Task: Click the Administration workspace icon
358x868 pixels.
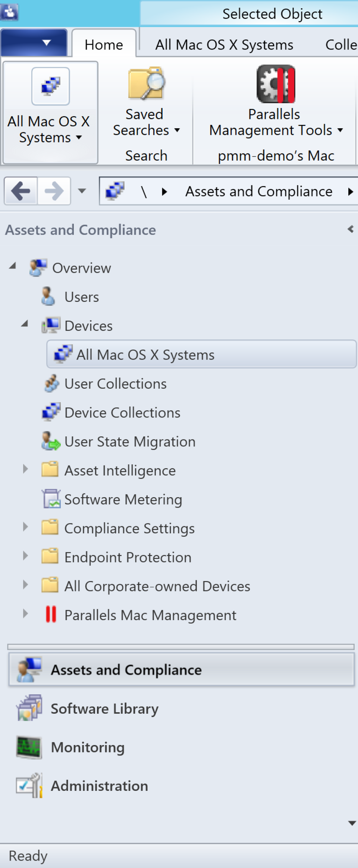Action: click(x=29, y=785)
